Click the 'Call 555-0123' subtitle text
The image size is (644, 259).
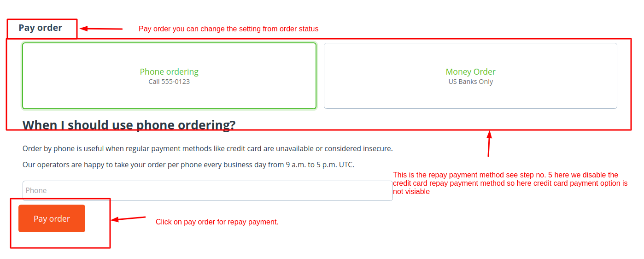tap(169, 82)
